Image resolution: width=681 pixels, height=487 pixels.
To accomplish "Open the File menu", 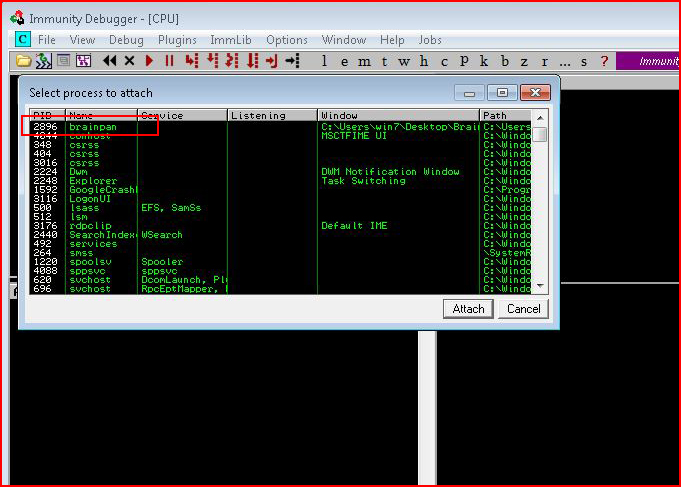I will point(46,40).
